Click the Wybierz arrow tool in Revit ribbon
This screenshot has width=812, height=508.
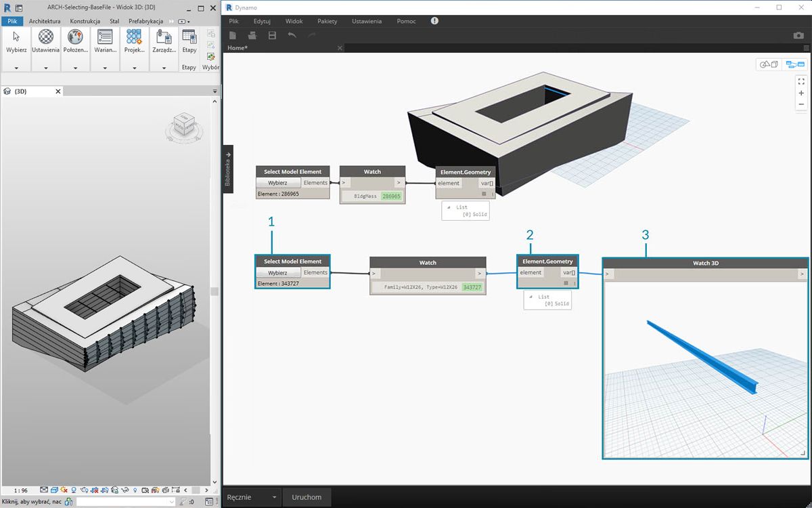coord(16,37)
